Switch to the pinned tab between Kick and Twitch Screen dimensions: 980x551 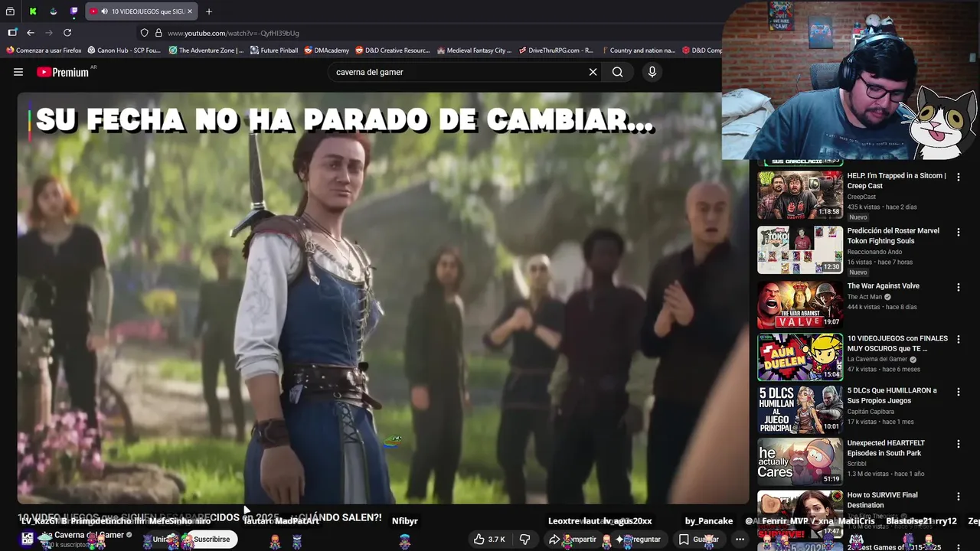(x=53, y=11)
